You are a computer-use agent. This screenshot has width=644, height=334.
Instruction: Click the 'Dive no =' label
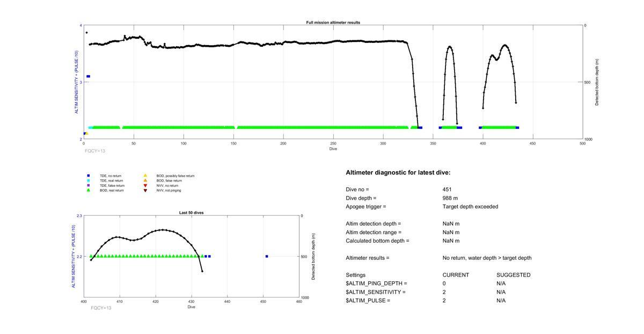[x=357, y=190]
